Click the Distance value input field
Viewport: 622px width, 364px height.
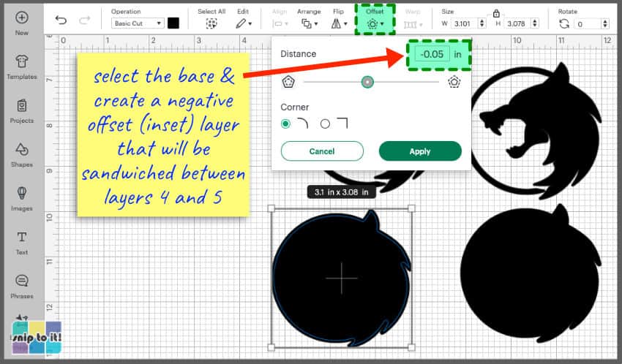coord(432,54)
